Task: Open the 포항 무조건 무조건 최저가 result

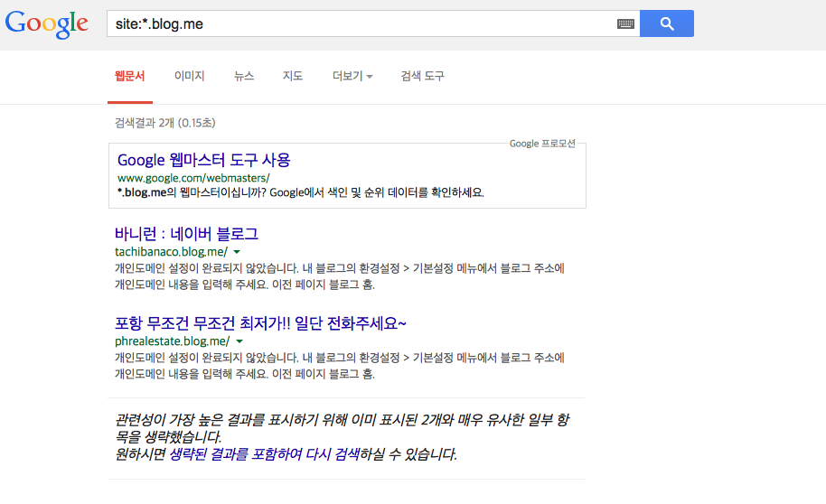Action: click(x=261, y=323)
